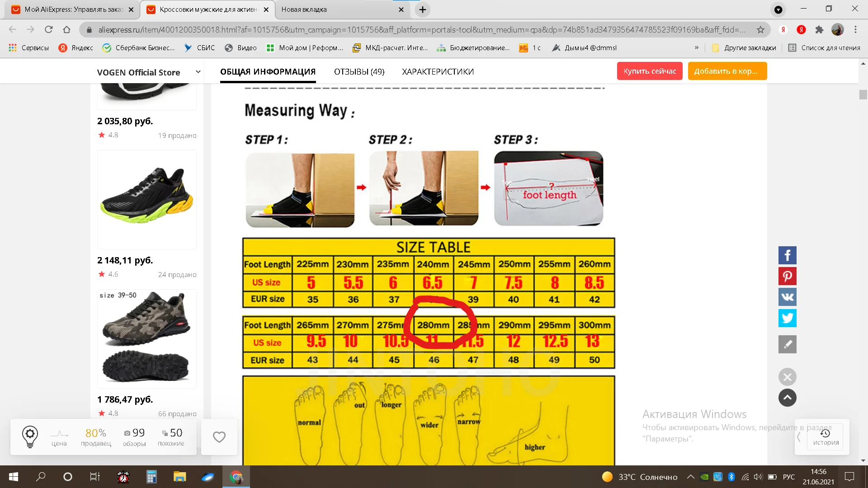868x488 pixels.
Task: Open the browser extensions puzzle icon
Action: pos(819,30)
